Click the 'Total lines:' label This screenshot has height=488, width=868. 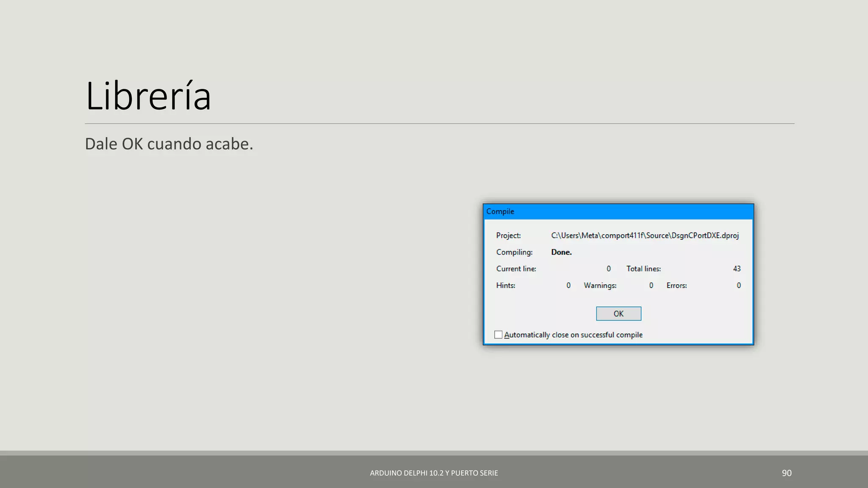pyautogui.click(x=643, y=269)
